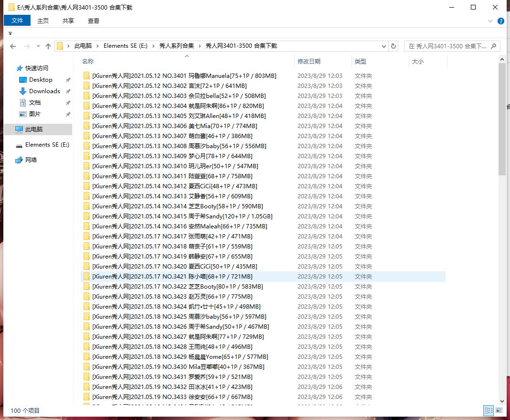Screen dimensions: 510x420
Task: Select Elements SE (E:) drive in sidebar
Action: [47, 145]
